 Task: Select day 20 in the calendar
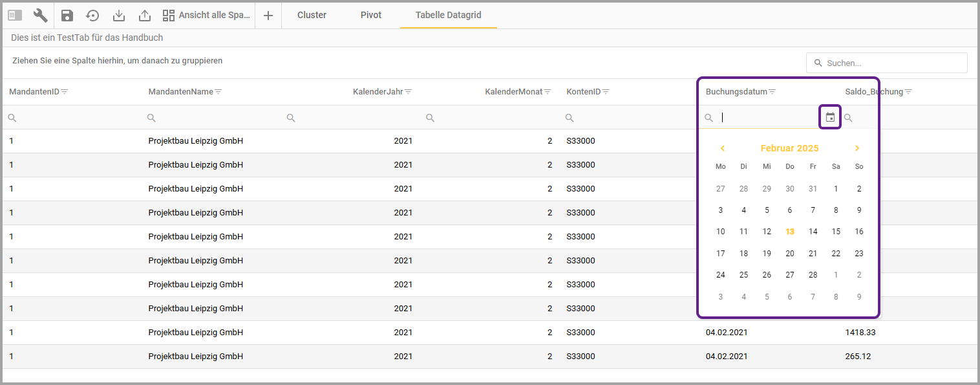[x=790, y=254]
